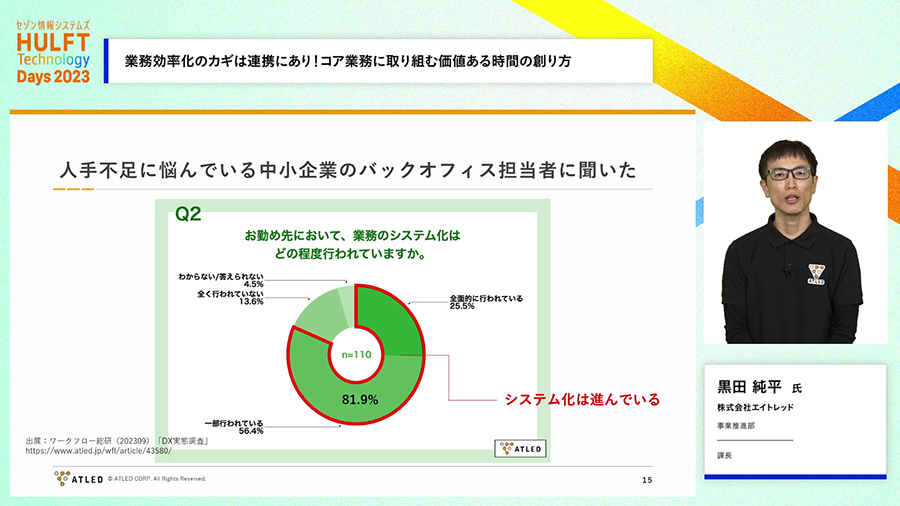Click the ATLED badge inside the chart box
This screenshot has height=506, width=900.
coord(518,449)
